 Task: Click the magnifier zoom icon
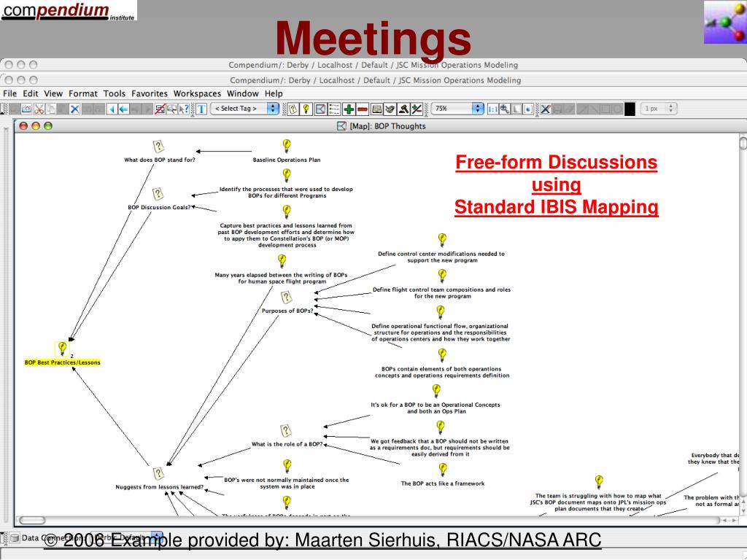click(x=505, y=109)
